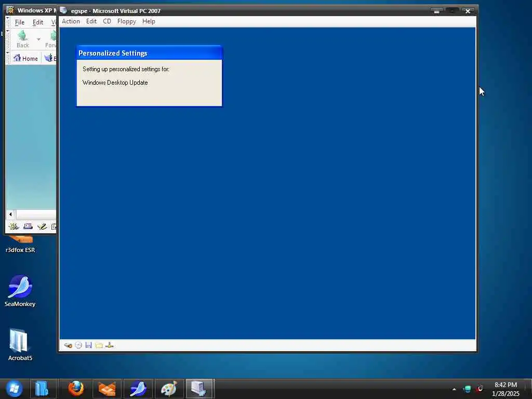
Task: Click the scroll-left arrow in the Windows XP window
Action: pos(10,215)
